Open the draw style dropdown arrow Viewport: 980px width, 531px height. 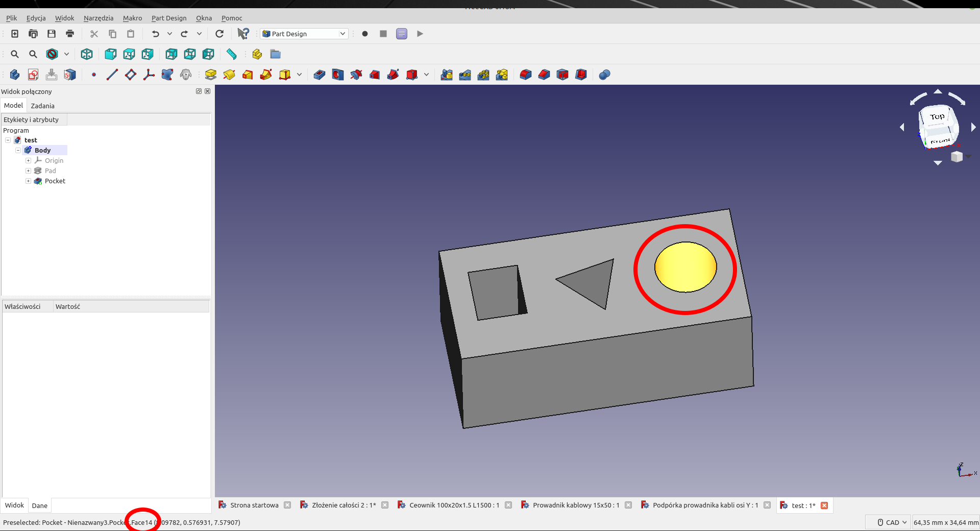click(66, 54)
